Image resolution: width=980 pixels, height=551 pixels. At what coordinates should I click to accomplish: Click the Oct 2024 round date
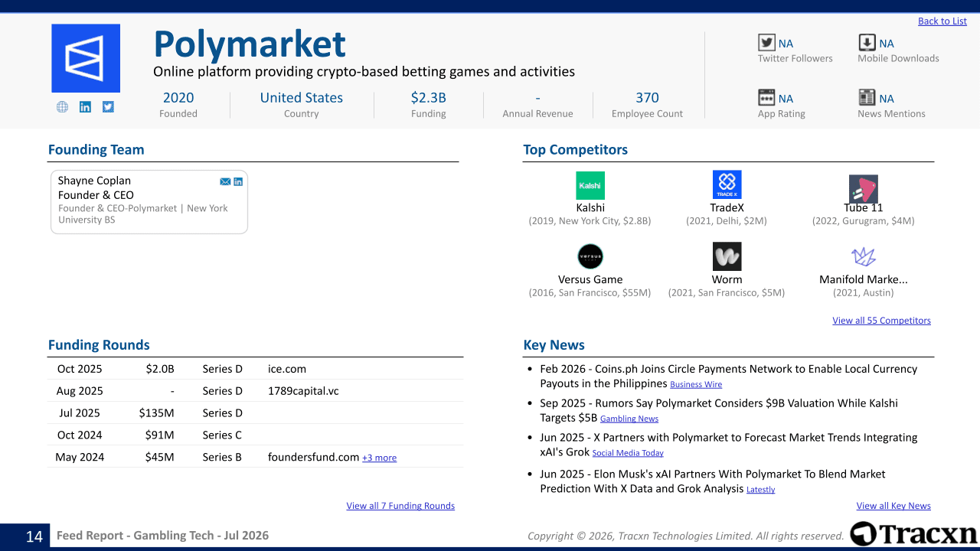tap(80, 435)
